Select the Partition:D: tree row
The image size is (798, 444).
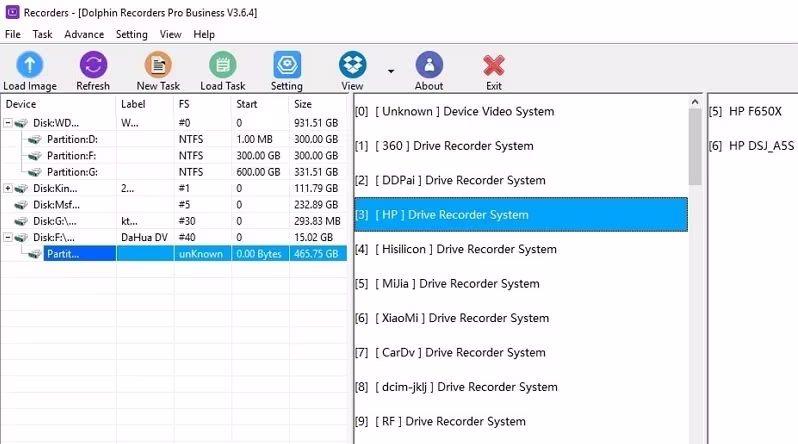pos(174,140)
